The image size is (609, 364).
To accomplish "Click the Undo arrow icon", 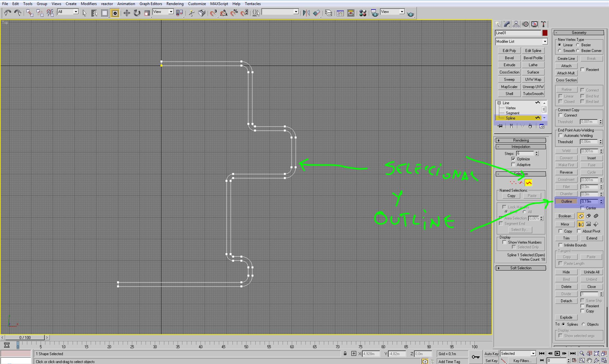I will pos(8,13).
